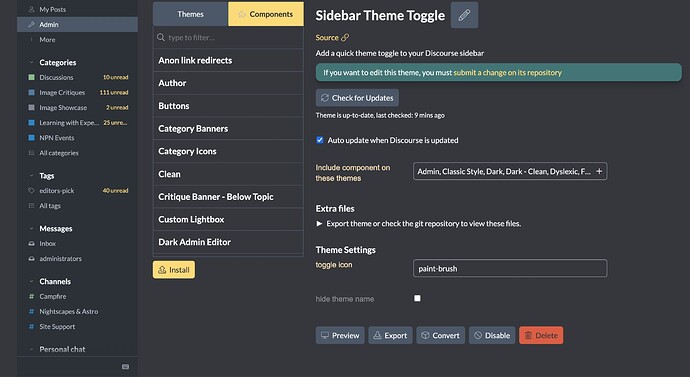Image resolution: width=690 pixels, height=377 pixels.
Task: Click the pencil edit icon beside theme title
Action: tap(464, 15)
